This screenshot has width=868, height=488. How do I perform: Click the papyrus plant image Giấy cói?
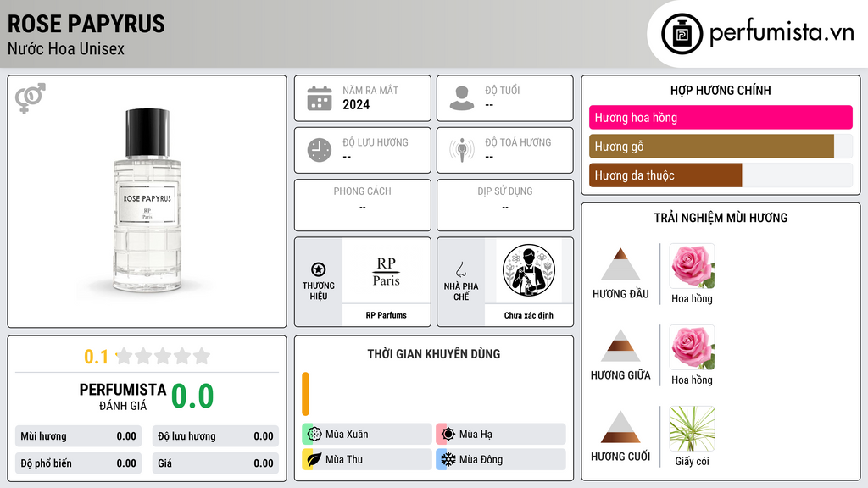pyautogui.click(x=692, y=429)
